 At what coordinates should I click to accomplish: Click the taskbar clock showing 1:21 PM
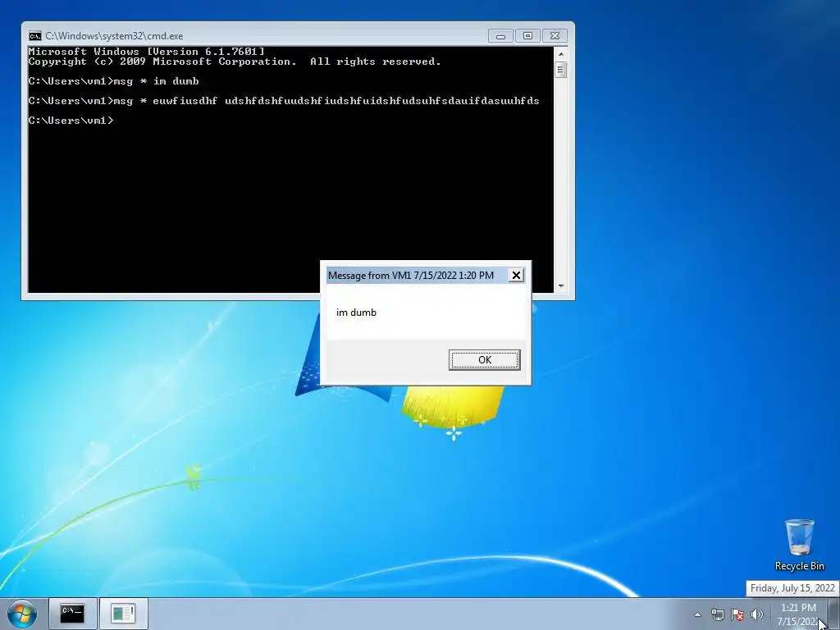point(798,614)
